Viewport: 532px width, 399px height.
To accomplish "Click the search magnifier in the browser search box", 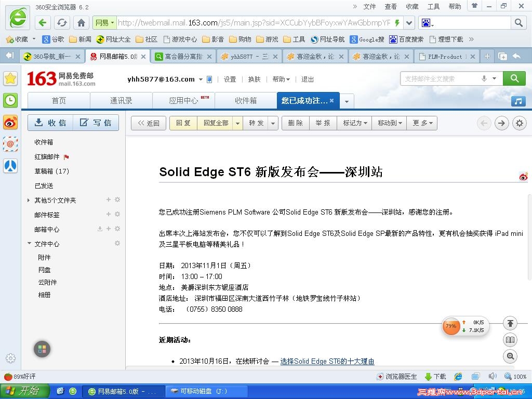I will (518, 23).
